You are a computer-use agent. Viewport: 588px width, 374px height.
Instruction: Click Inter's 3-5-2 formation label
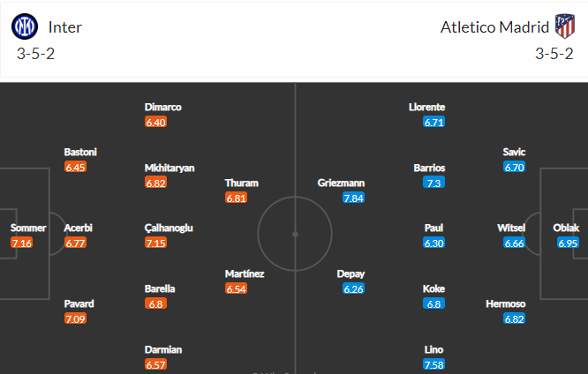[x=35, y=54]
